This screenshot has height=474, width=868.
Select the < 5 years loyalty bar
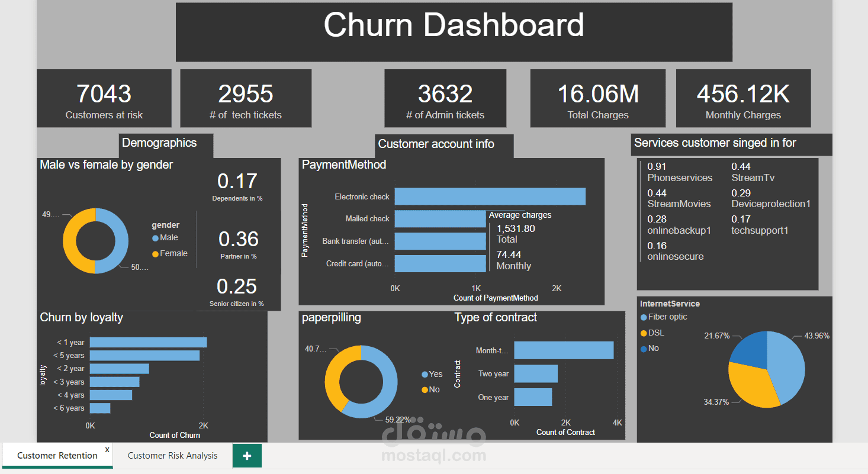(x=144, y=356)
